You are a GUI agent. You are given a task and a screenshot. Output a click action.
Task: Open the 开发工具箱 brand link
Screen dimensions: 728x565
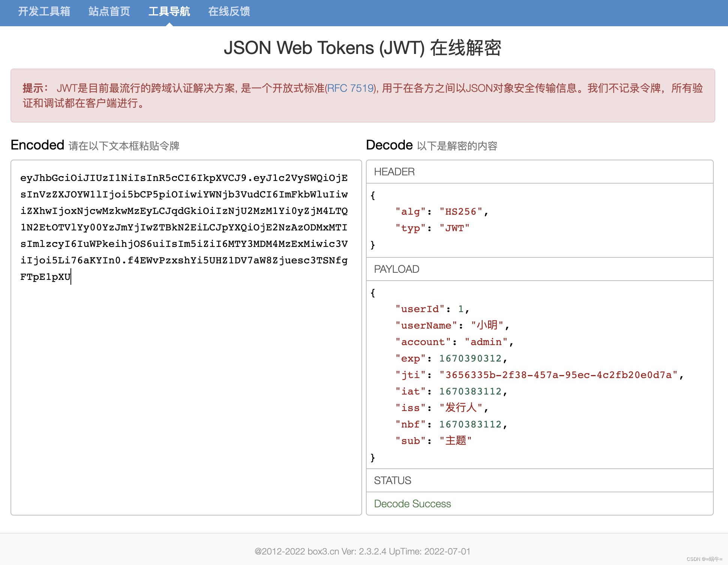44,12
